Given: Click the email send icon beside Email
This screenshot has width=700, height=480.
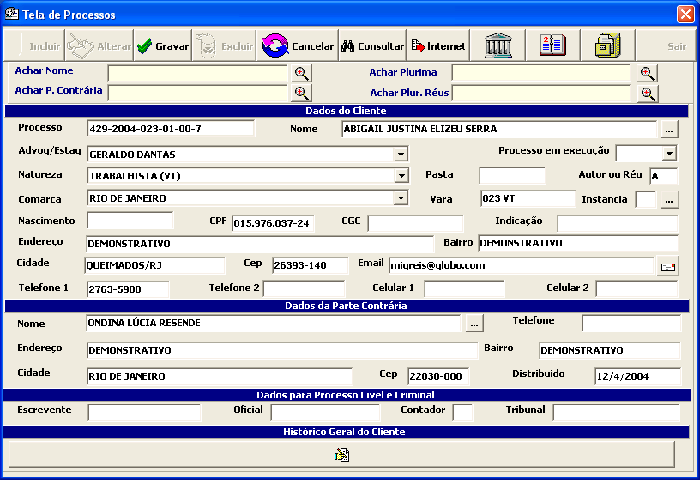Looking at the screenshot, I should [x=668, y=265].
